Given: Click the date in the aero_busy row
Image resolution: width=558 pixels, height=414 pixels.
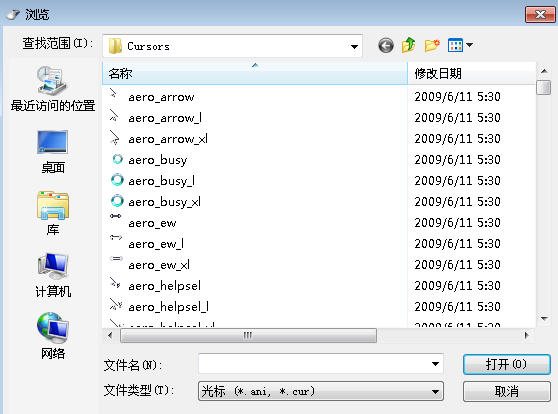Looking at the screenshot, I should [x=457, y=159].
